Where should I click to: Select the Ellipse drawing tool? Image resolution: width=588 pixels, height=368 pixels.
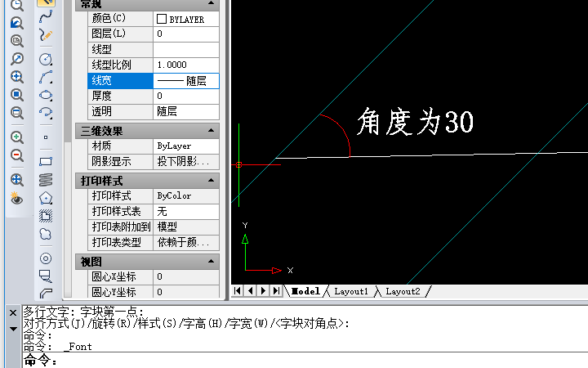[x=46, y=95]
